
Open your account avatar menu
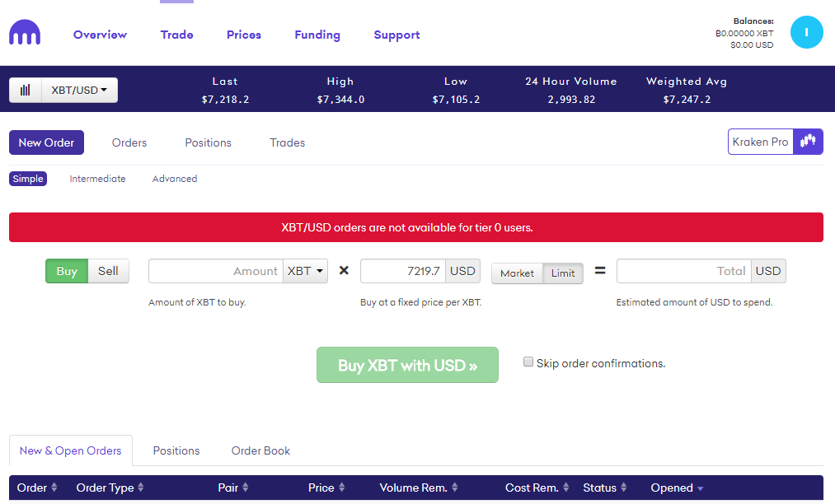tap(806, 31)
